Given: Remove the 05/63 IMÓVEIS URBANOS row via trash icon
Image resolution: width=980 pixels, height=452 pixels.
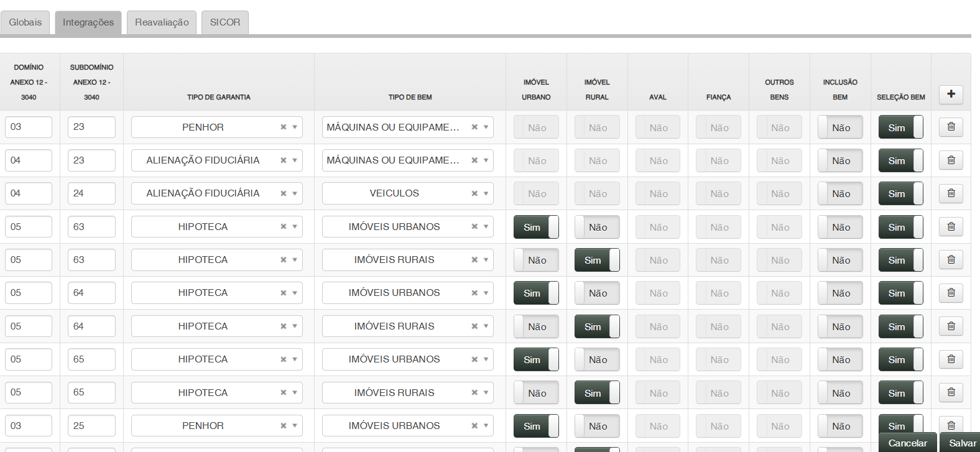Looking at the screenshot, I should (951, 226).
